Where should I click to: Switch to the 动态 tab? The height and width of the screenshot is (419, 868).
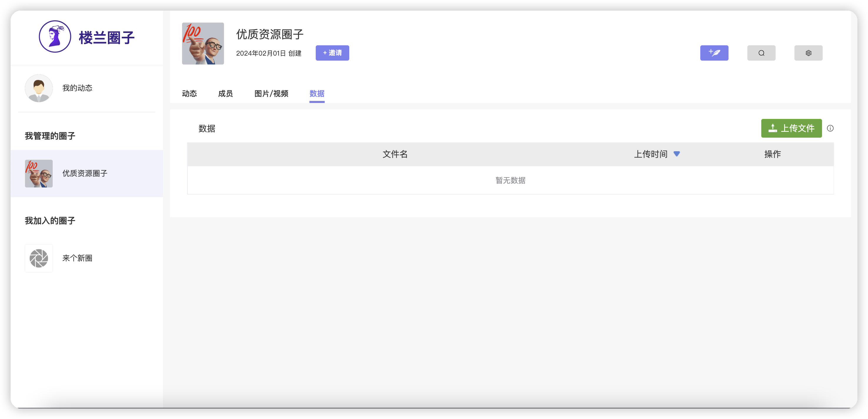click(x=189, y=93)
